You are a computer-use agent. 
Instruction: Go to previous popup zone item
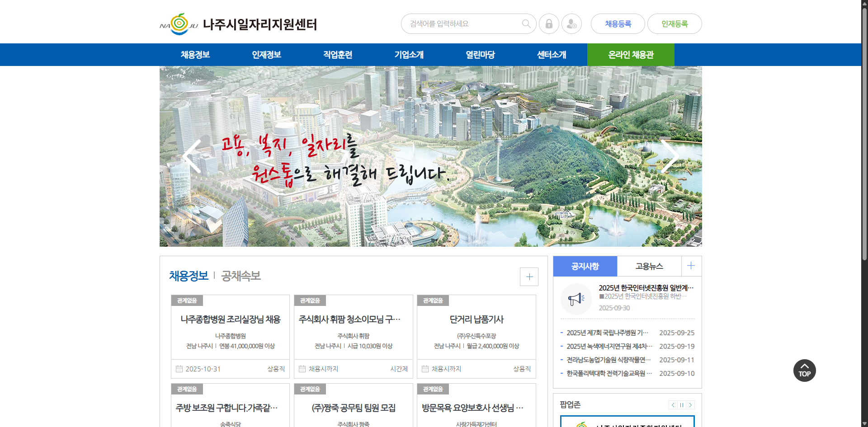coord(673,405)
